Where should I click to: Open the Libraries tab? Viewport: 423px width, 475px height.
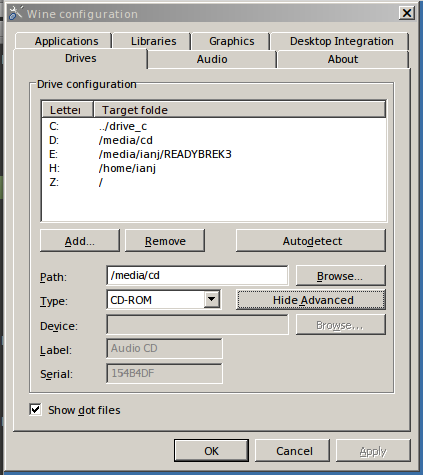coord(153,41)
